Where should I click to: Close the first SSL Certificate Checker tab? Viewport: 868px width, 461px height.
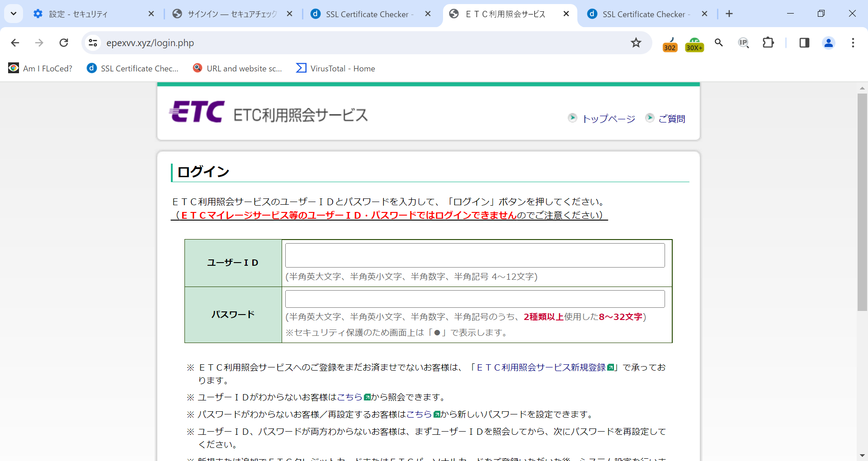[428, 14]
